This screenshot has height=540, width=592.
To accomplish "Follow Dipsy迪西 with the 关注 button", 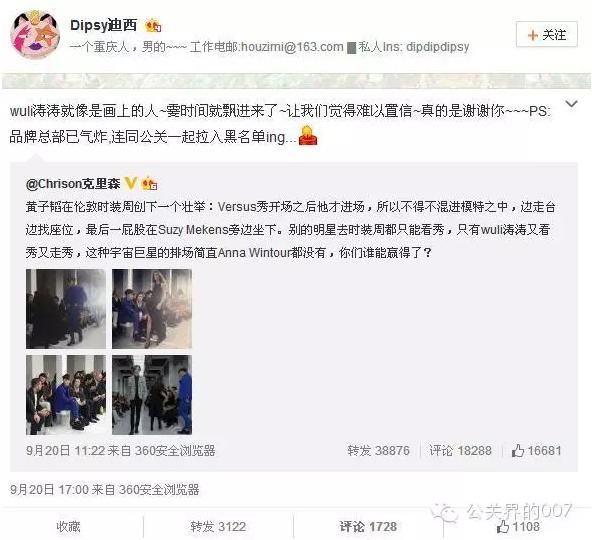I will [x=546, y=35].
